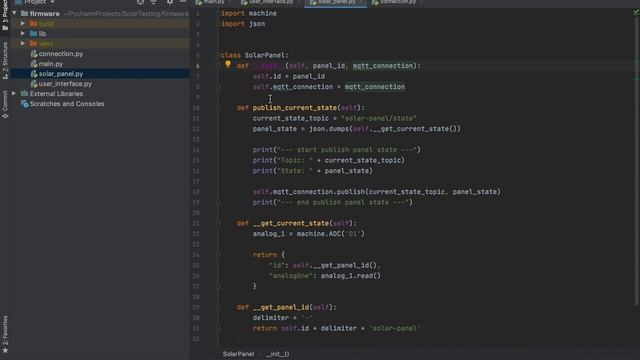The width and height of the screenshot is (640, 360).
Task: Click 'machine.ADC' on line 22
Action: [x=319, y=234]
